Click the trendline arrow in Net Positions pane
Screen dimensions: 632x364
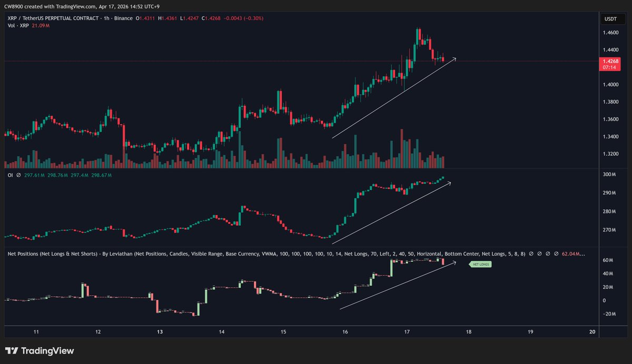click(398, 286)
